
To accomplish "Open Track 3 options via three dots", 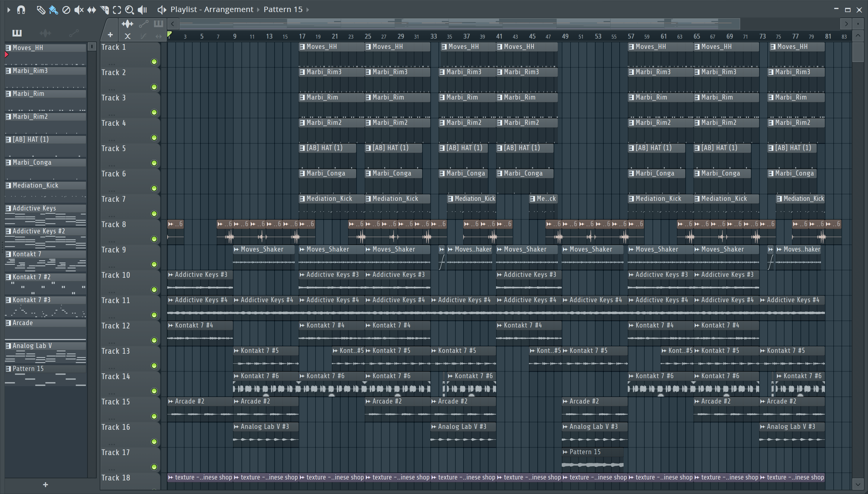I will 112,115.
